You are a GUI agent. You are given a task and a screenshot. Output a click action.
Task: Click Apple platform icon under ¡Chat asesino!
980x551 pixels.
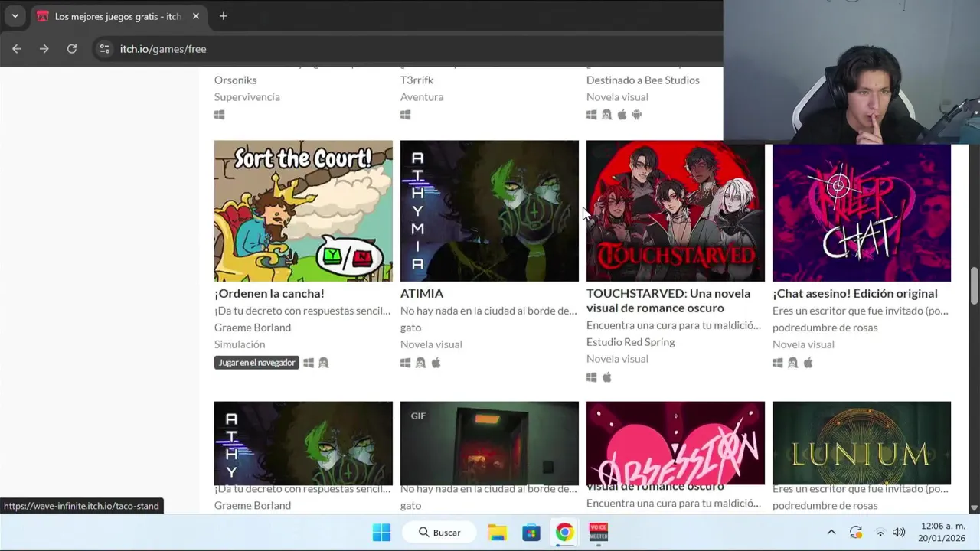click(808, 363)
